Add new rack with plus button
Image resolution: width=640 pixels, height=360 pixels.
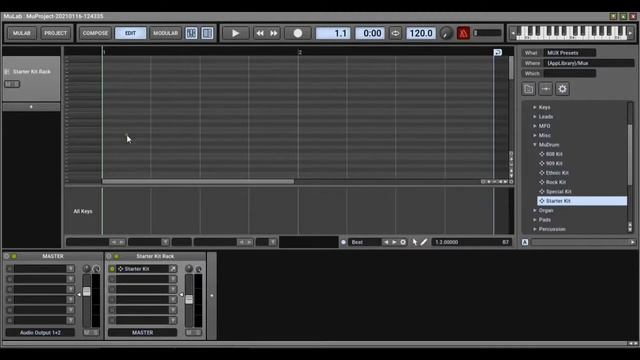[x=211, y=296]
